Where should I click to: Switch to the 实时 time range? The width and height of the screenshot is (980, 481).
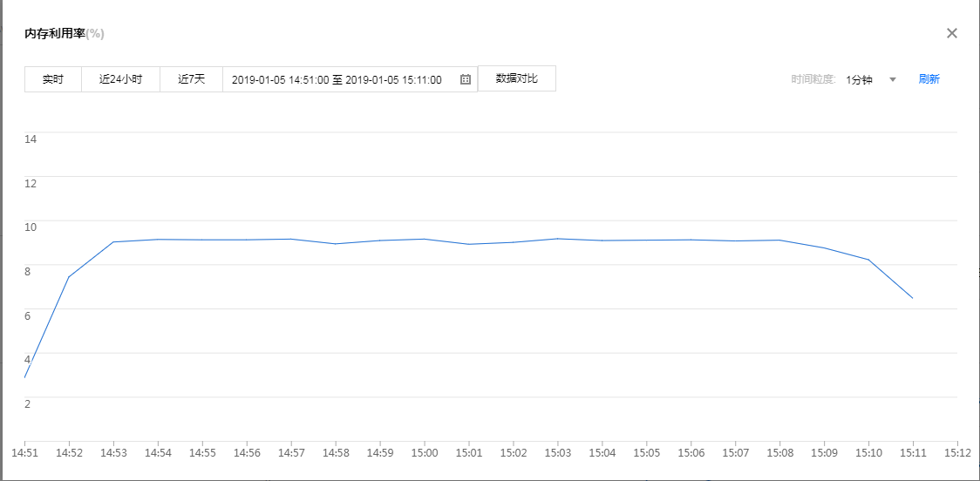point(53,79)
